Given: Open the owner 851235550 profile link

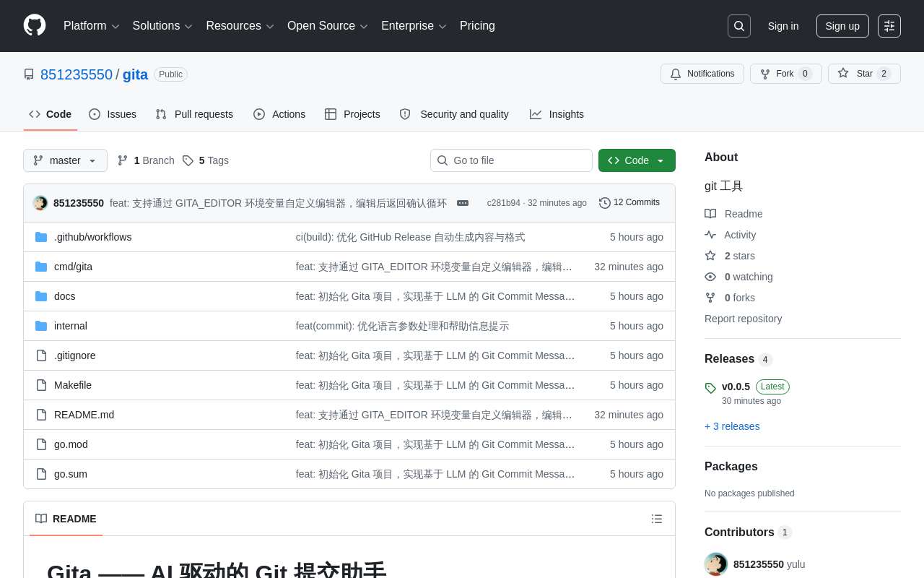Looking at the screenshot, I should point(77,74).
